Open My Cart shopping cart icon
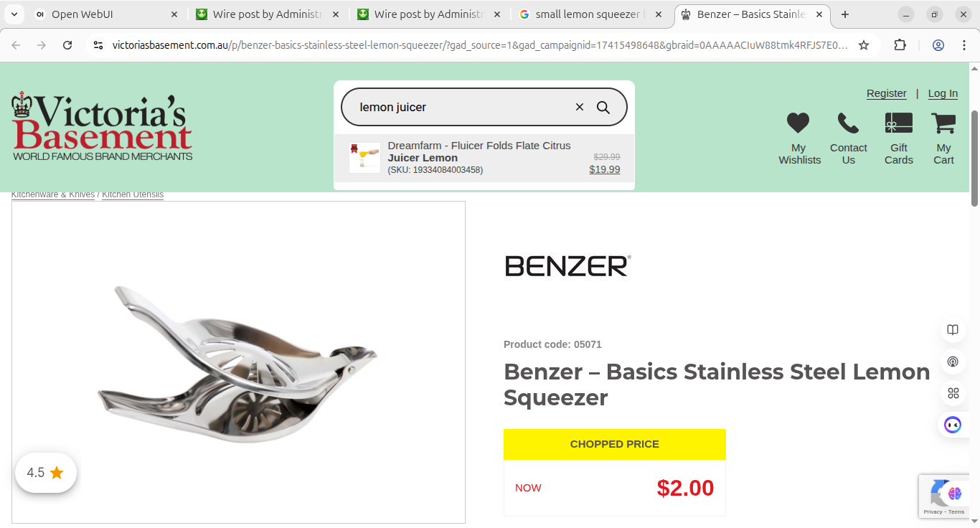This screenshot has height=528, width=980. point(943,123)
